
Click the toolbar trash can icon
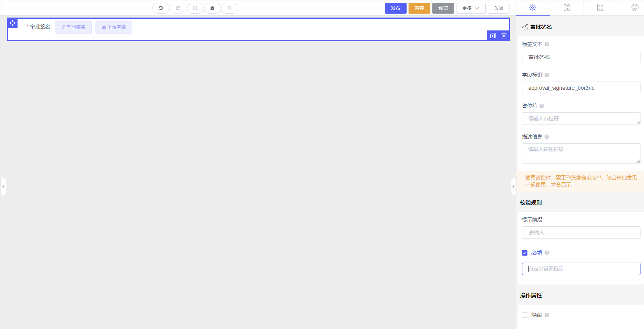229,8
